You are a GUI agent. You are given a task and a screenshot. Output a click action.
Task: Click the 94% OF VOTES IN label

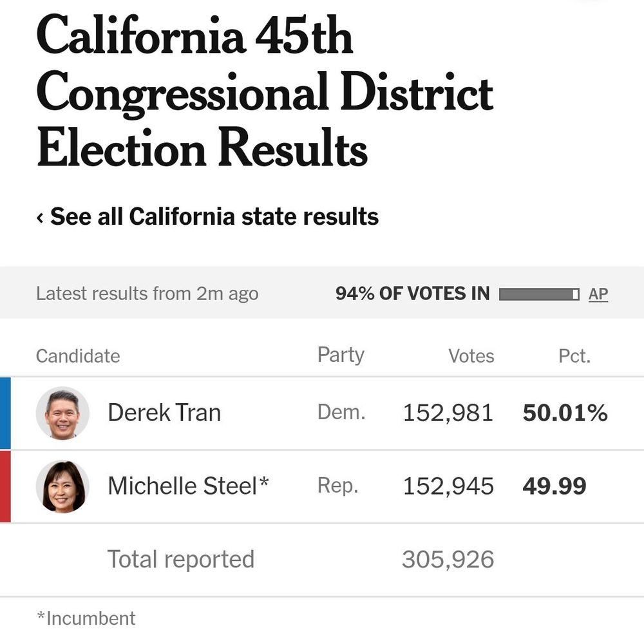tap(412, 294)
